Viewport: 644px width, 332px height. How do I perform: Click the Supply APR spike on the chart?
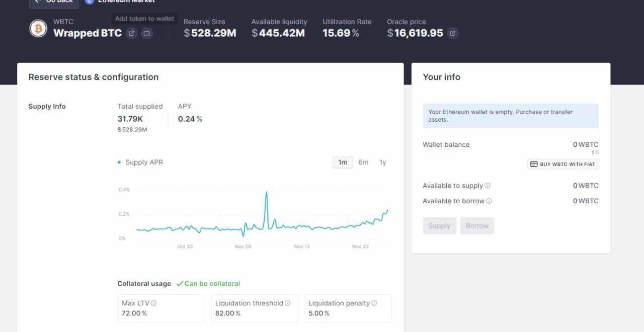coord(266,193)
